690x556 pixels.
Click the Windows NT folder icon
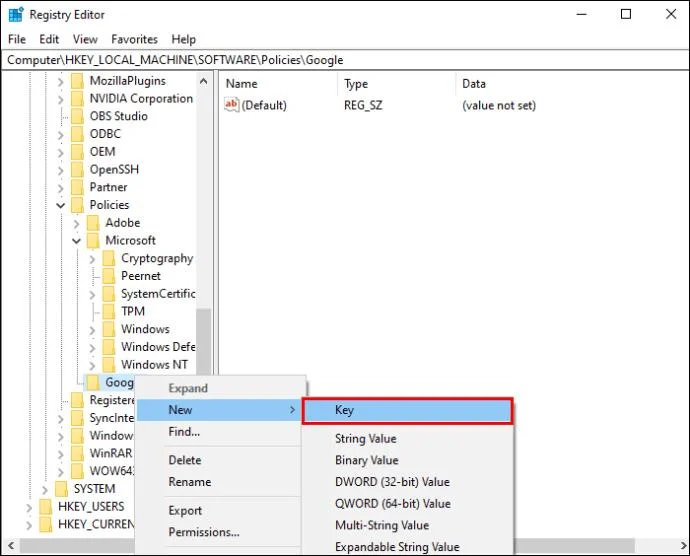(109, 365)
